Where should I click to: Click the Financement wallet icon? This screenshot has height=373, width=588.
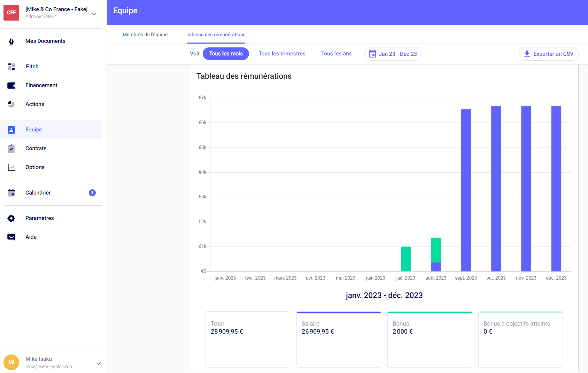(x=11, y=85)
